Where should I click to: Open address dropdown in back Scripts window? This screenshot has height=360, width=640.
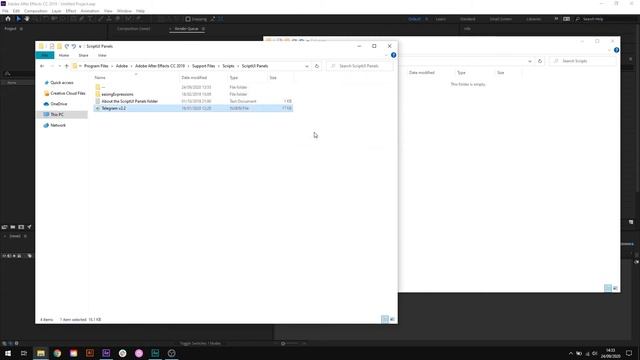pos(530,61)
